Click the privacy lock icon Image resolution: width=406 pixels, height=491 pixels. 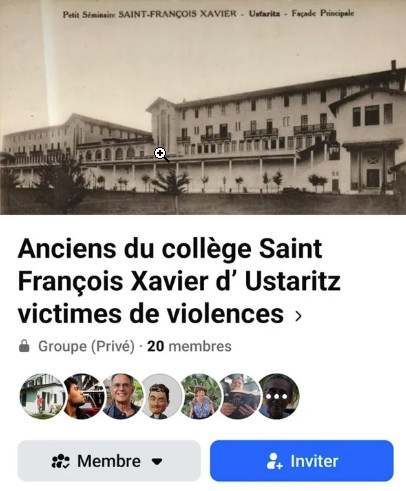[x=24, y=346]
